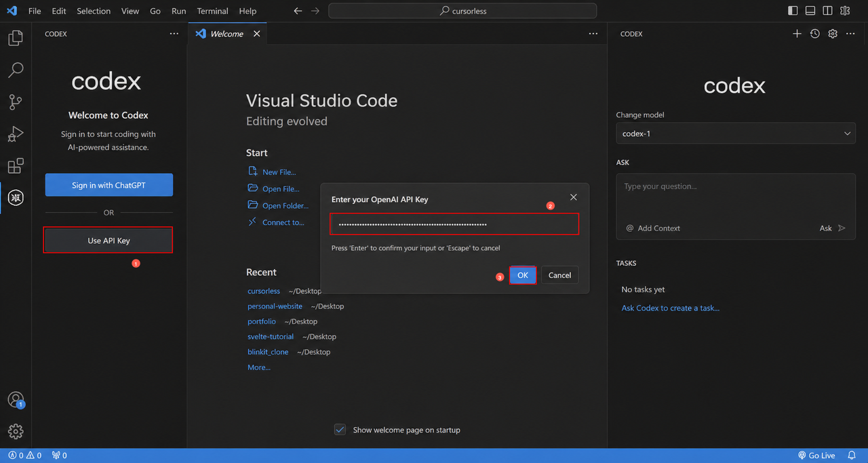Screen dimensions: 868x463
Task: Open recent project blinkit_clone
Action: pyautogui.click(x=268, y=352)
